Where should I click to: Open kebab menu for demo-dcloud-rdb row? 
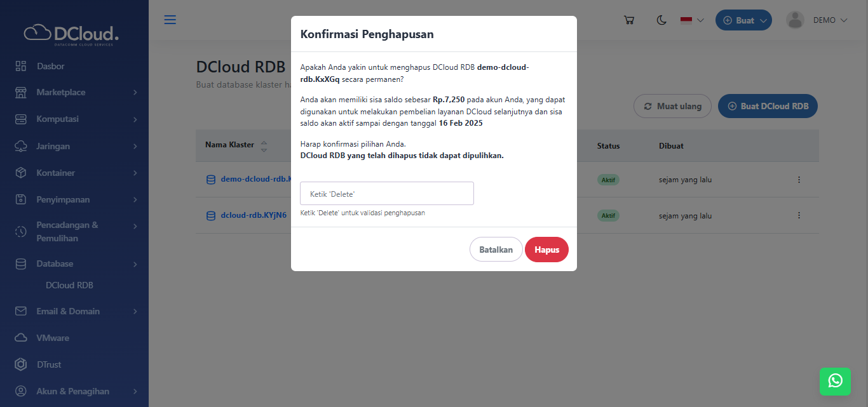coord(799,180)
